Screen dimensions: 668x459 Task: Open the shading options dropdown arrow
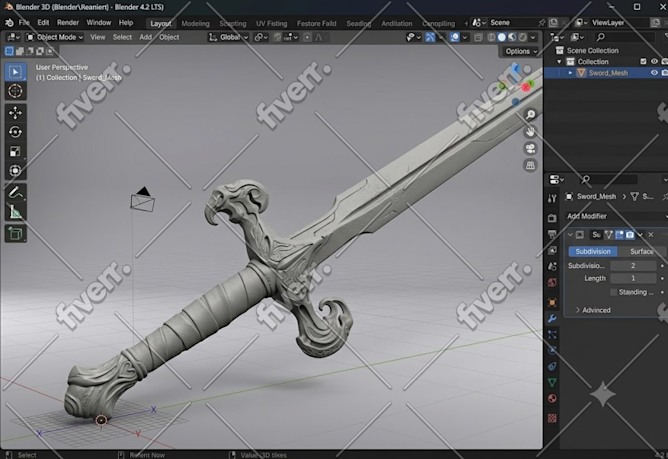click(533, 37)
